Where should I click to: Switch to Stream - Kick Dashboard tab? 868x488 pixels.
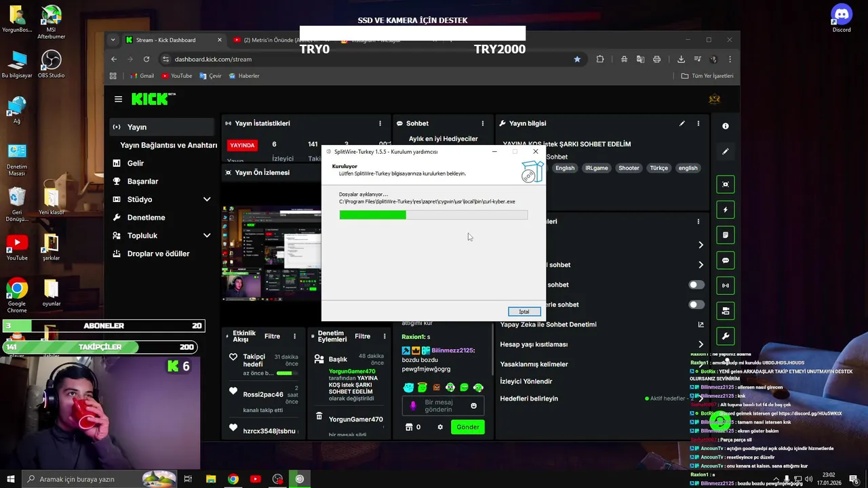(x=173, y=40)
